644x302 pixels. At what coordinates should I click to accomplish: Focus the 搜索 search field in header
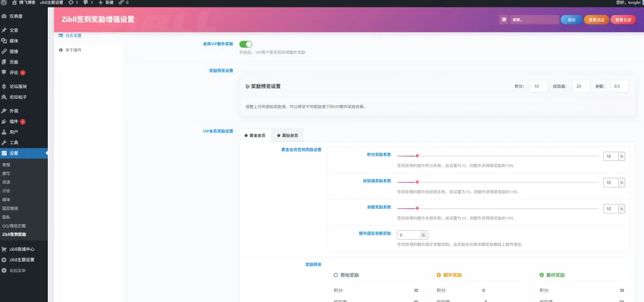pos(535,20)
